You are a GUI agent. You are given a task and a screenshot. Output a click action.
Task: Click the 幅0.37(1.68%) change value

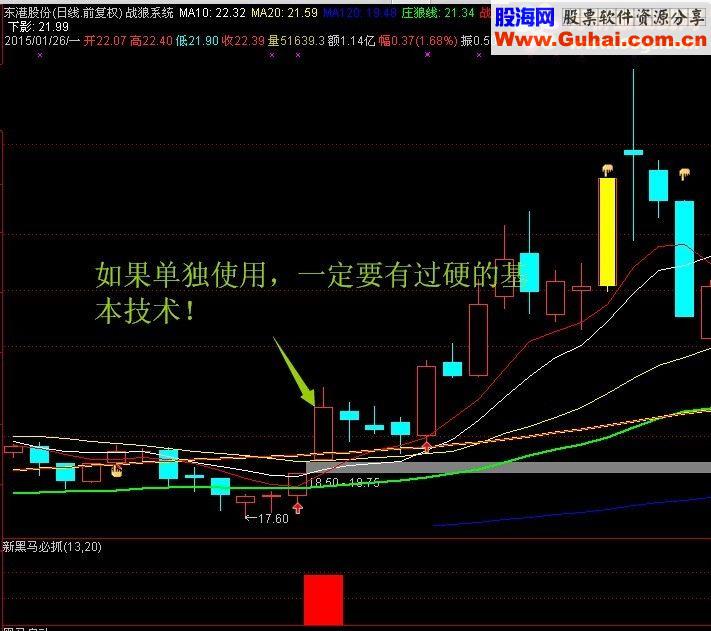[418, 41]
